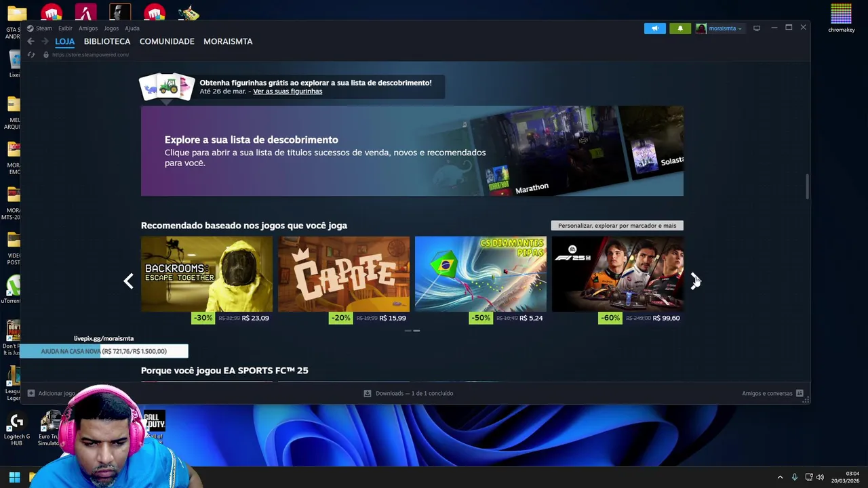
Task: Reload the store page with the refresh icon
Action: click(x=31, y=55)
